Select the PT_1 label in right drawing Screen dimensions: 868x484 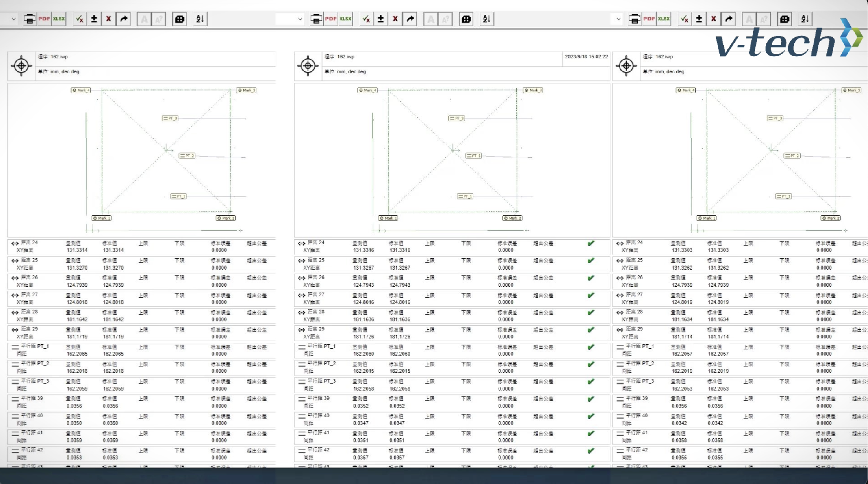[x=783, y=196]
